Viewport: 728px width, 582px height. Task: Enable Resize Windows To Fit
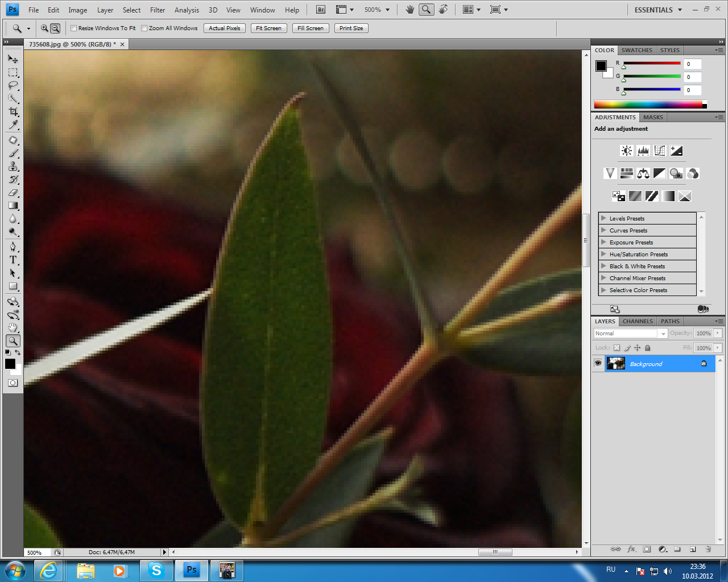click(x=74, y=28)
